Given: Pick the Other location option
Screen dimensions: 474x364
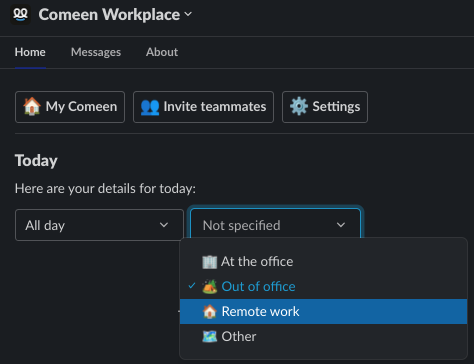Looking at the screenshot, I should pos(323,337).
